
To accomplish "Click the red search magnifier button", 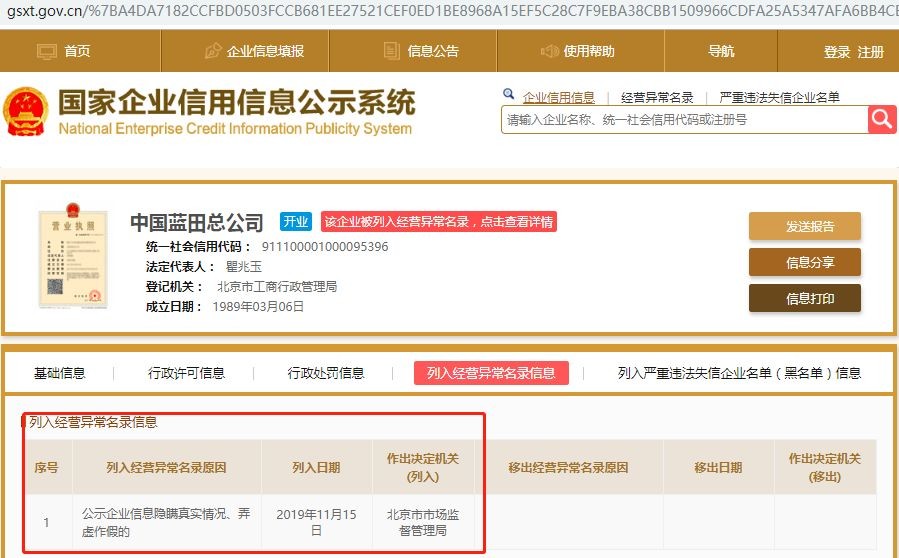I will click(x=882, y=119).
